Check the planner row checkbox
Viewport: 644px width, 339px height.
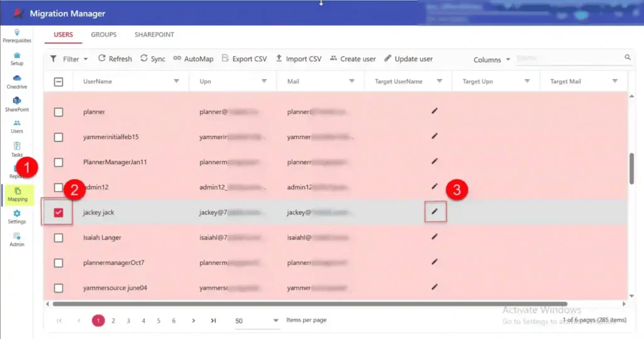58,112
